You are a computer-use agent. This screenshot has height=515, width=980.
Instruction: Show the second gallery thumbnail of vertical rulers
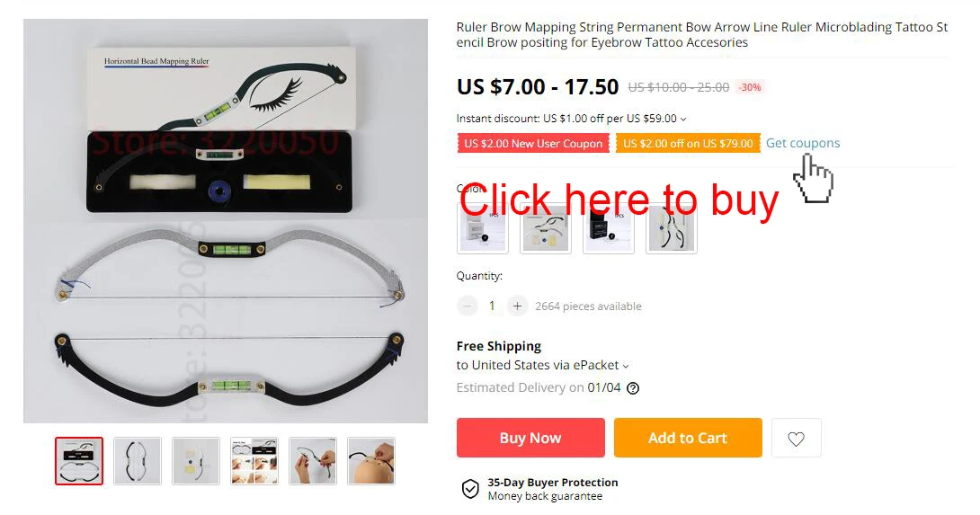[x=138, y=461]
